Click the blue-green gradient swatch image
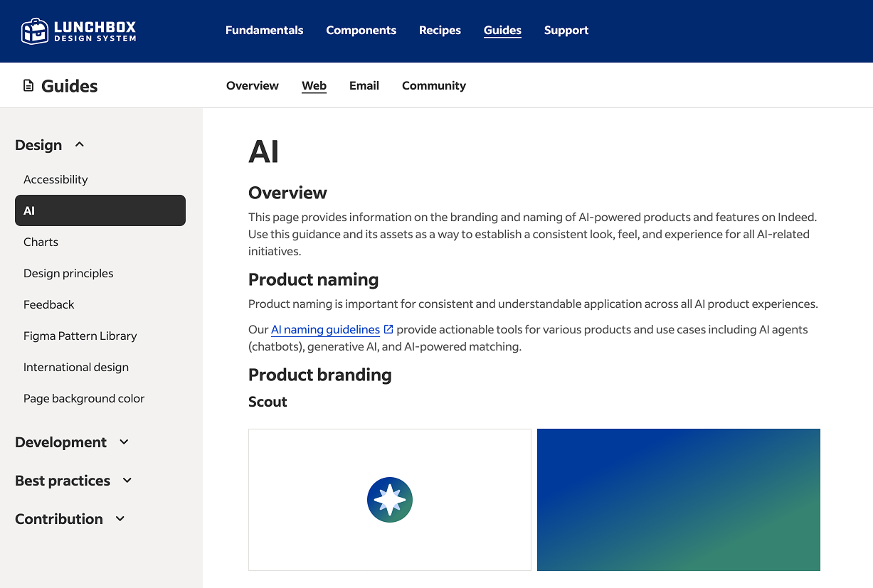Screen dimensions: 873x588 tap(679, 500)
